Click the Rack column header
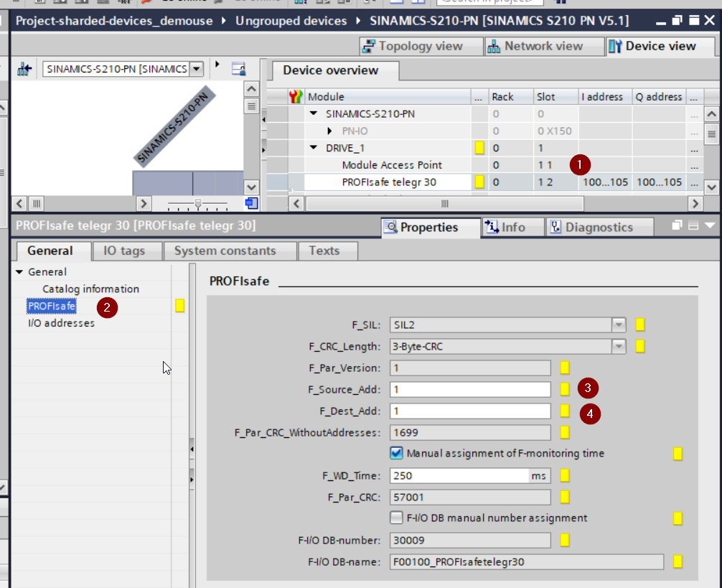Viewport: 722px width, 588px height. [511, 97]
